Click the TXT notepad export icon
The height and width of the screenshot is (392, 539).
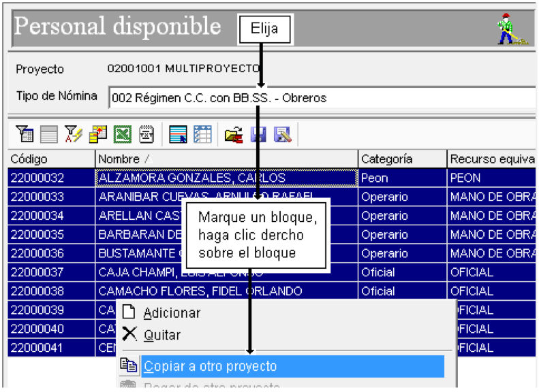point(147,134)
